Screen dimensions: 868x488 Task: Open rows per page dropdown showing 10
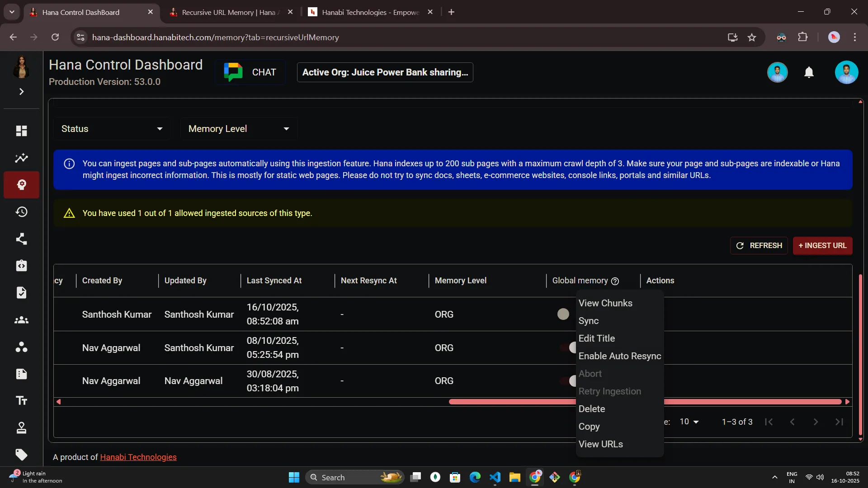click(x=689, y=422)
